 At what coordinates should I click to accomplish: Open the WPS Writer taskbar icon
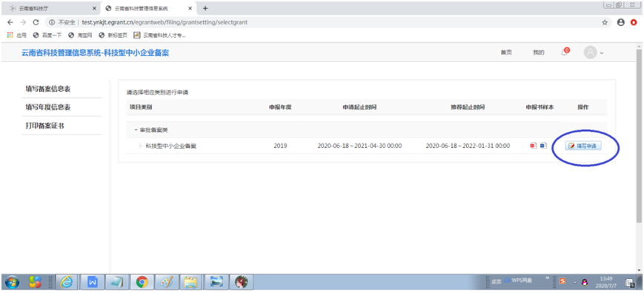93,282
